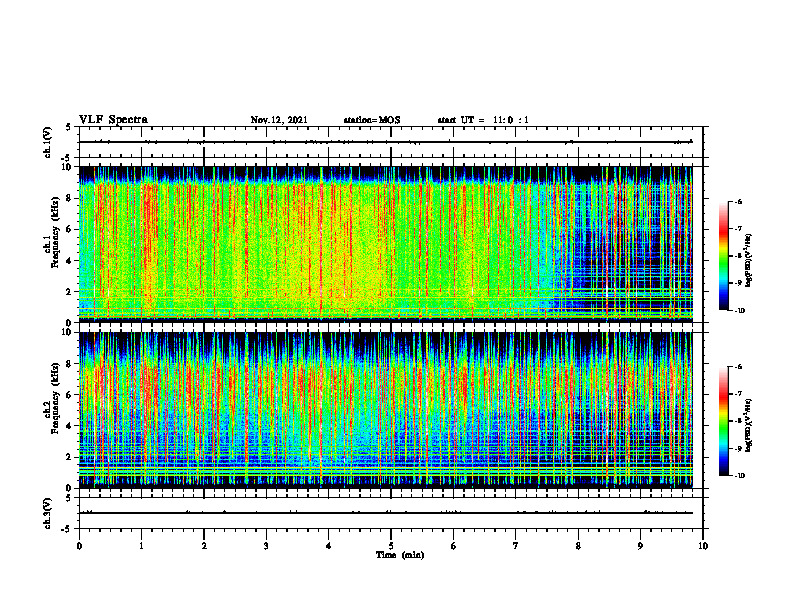
Task: Click ch.1 frequency axis tick "8"
Action: click(x=70, y=198)
